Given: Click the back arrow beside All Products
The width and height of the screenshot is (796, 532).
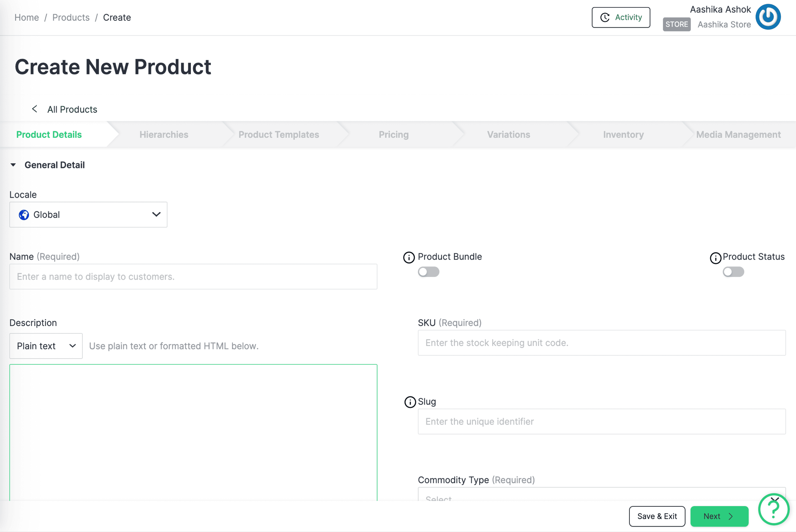Looking at the screenshot, I should pyautogui.click(x=34, y=109).
